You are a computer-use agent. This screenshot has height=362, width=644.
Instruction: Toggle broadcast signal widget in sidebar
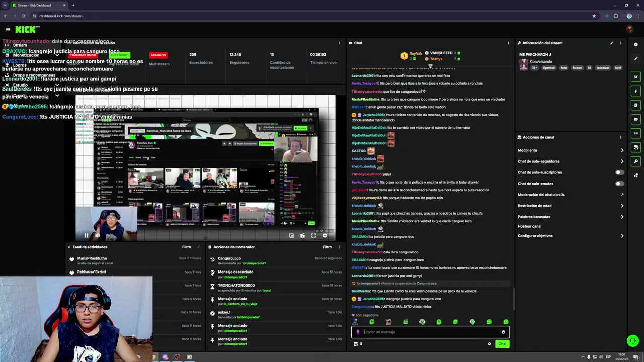click(x=636, y=133)
